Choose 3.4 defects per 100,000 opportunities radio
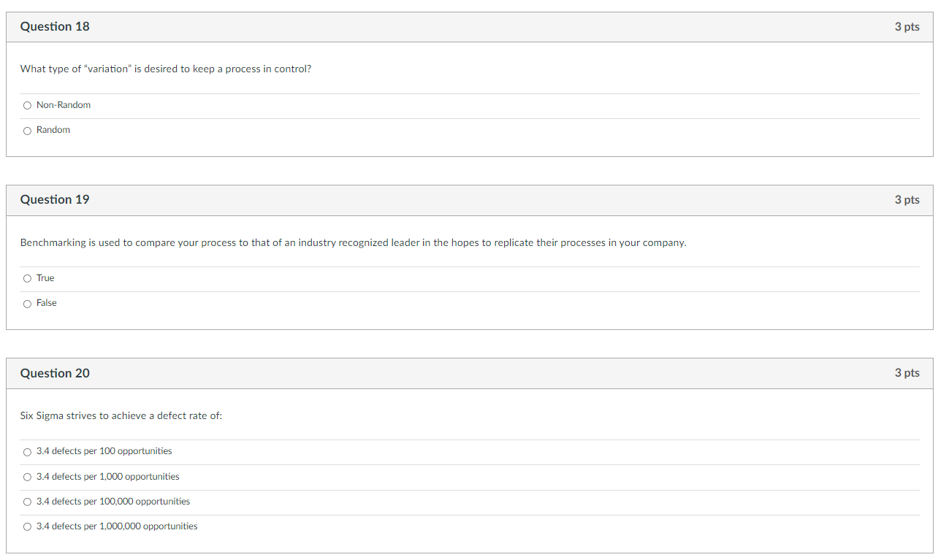Screen dimensions: 938x560 pos(27,502)
